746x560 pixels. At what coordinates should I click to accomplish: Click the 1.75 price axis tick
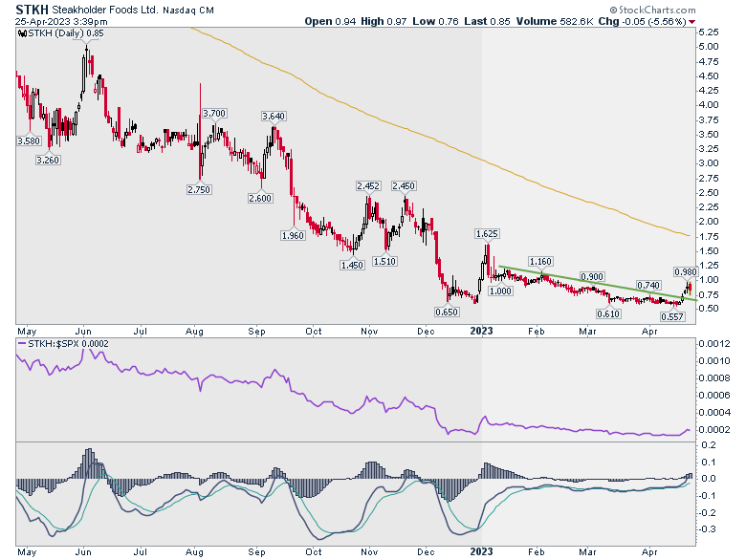point(709,236)
